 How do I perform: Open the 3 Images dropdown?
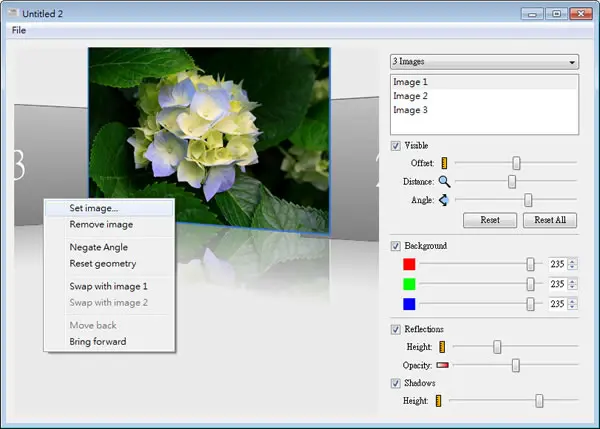[484, 62]
